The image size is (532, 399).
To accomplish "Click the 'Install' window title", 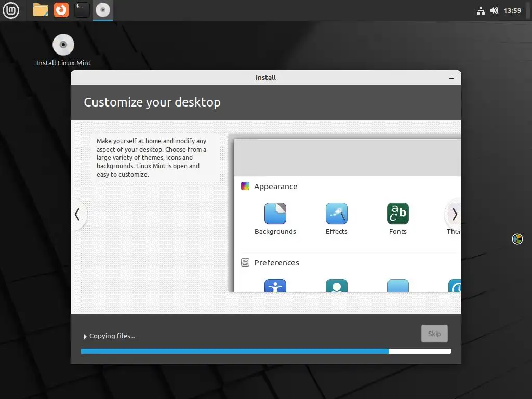I will pos(265,78).
